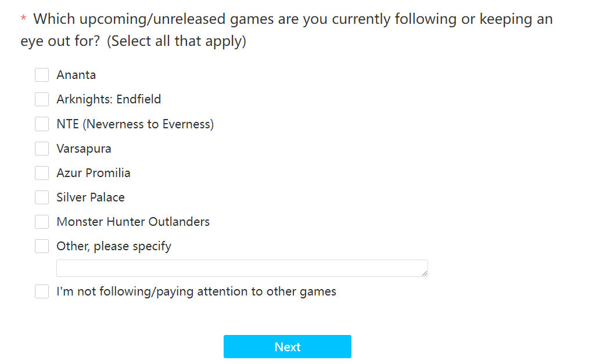Click the 'Other, please specify' label text
The height and width of the screenshot is (364, 596).
tap(114, 247)
